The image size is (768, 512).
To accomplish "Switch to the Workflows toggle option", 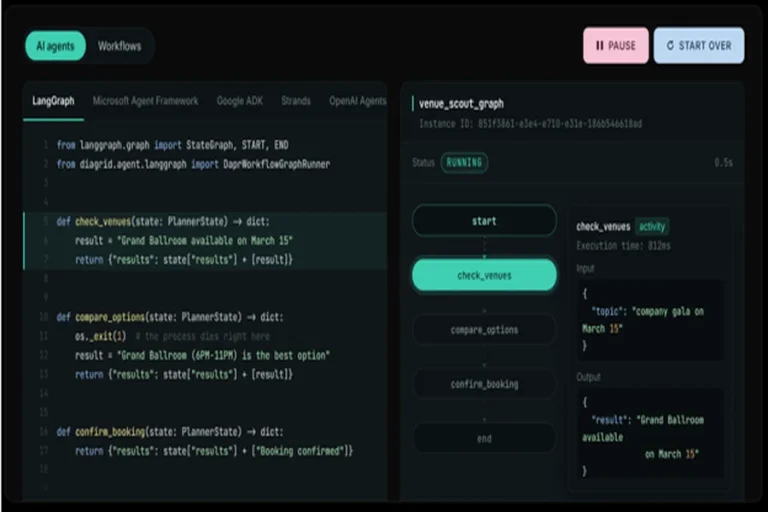I will [120, 46].
